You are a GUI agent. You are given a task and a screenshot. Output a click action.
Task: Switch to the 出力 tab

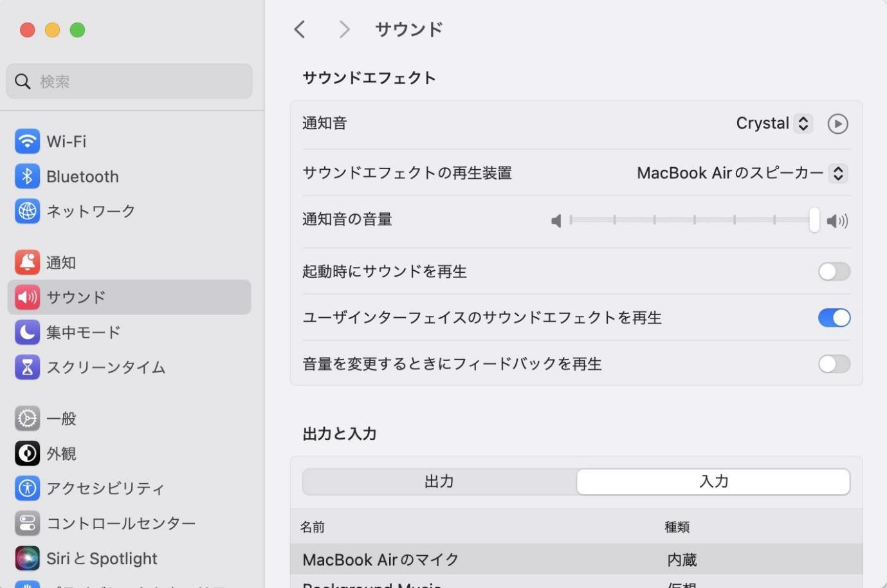point(439,481)
